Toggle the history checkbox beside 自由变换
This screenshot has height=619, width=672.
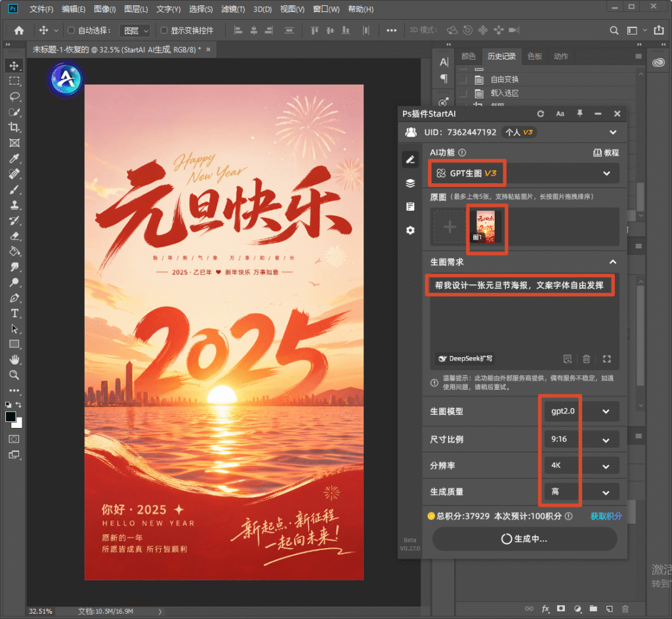[463, 79]
